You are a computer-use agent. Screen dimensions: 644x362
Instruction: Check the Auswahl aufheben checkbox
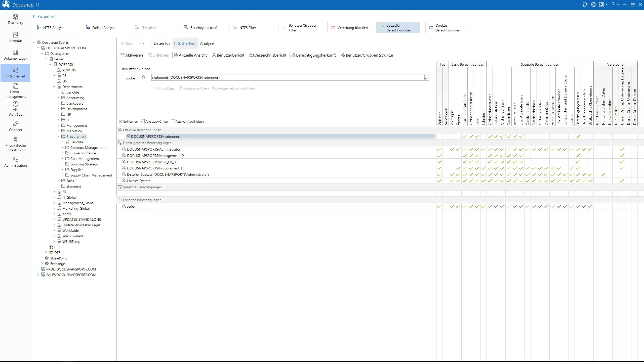pos(173,121)
